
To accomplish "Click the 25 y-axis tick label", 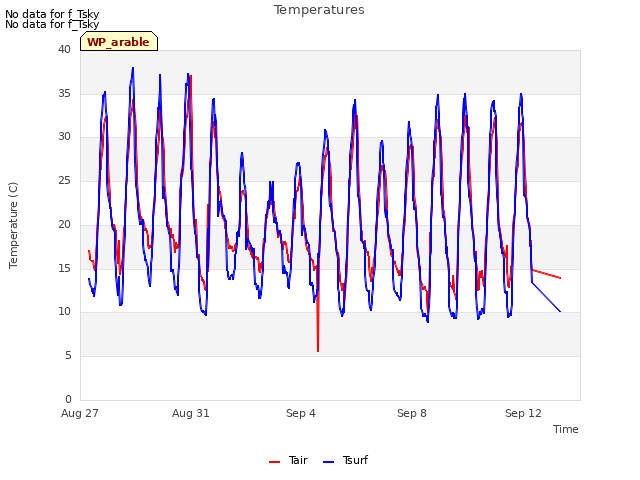I will coord(64,180).
